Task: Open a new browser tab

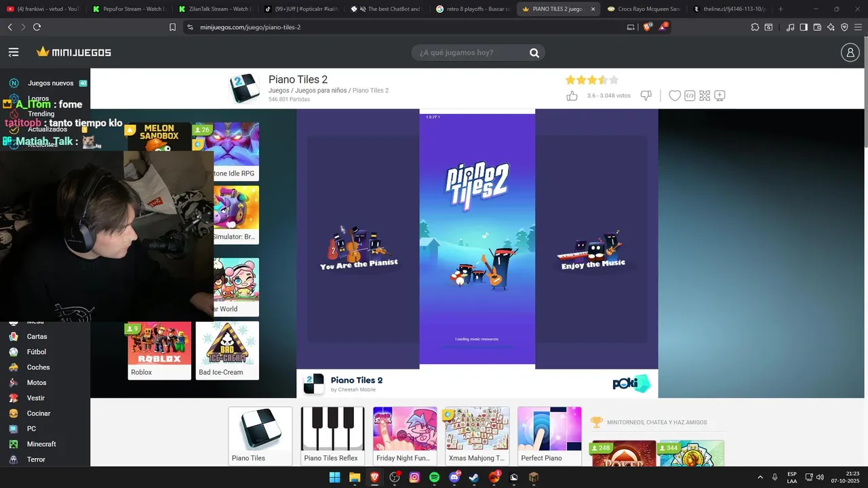Action: click(781, 9)
